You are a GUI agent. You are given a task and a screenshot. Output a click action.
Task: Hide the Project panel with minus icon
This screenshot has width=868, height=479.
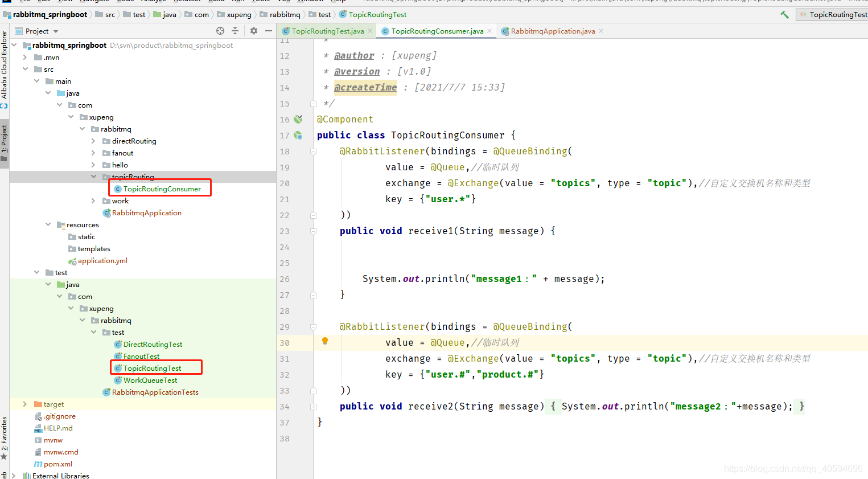tap(269, 31)
